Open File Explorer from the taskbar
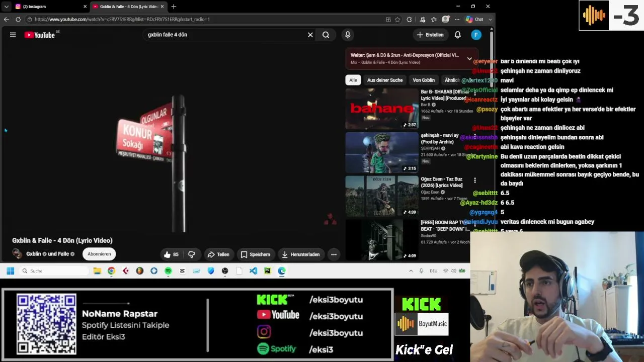Image resolution: width=644 pixels, height=362 pixels. pyautogui.click(x=97, y=270)
